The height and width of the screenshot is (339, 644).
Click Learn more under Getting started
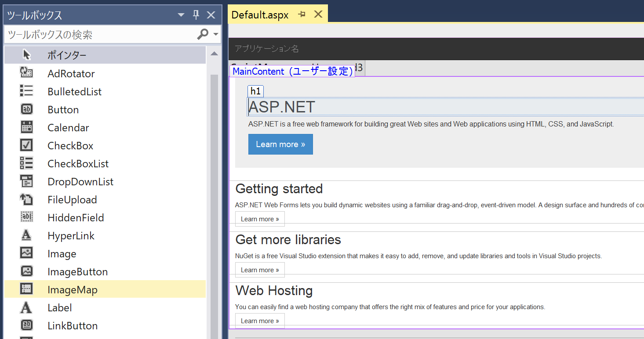260,218
